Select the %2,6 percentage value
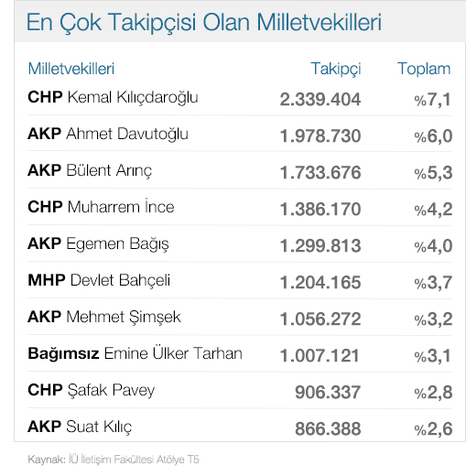 [x=433, y=429]
